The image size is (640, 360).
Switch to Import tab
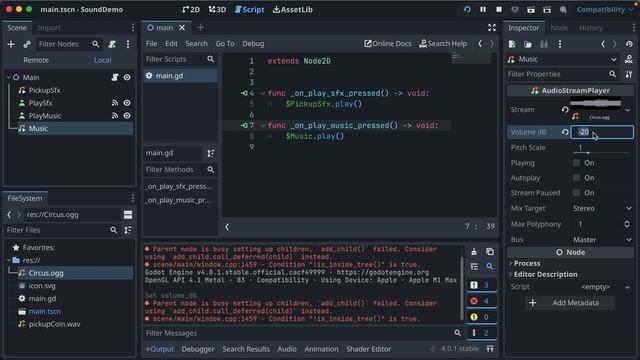(49, 28)
